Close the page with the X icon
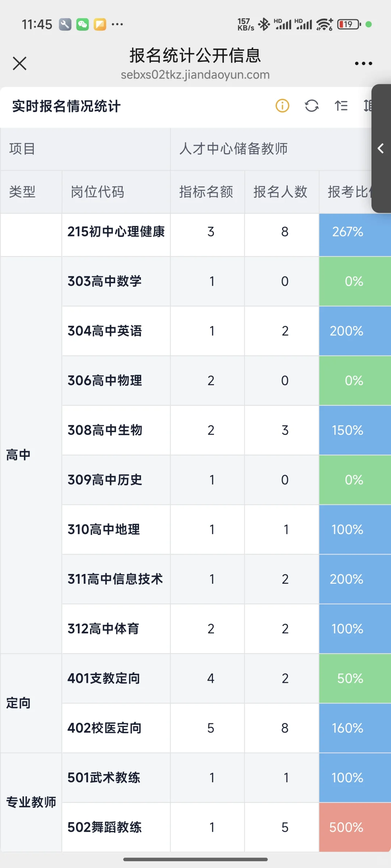391x868 pixels. click(x=20, y=63)
